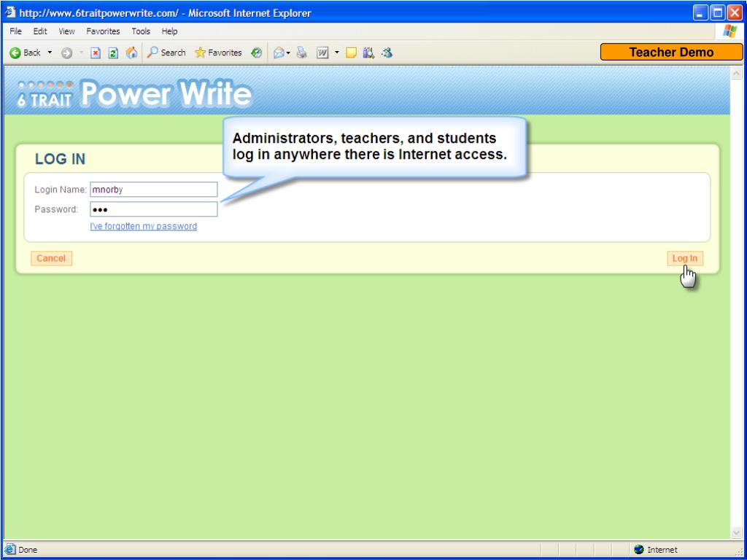Click the Internet Explorer page icon in title bar
747x560 pixels.
(x=10, y=12)
